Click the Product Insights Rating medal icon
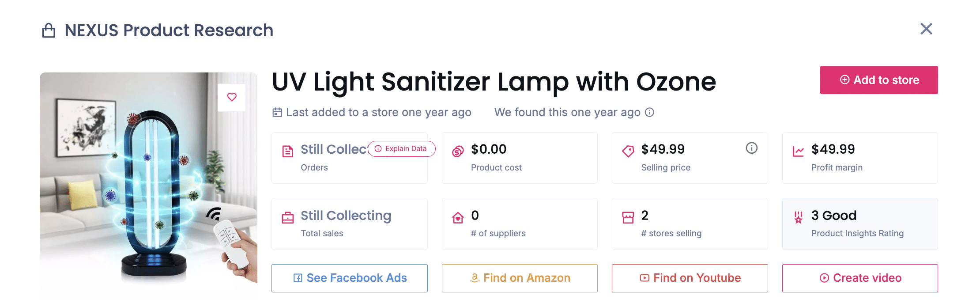 click(798, 217)
